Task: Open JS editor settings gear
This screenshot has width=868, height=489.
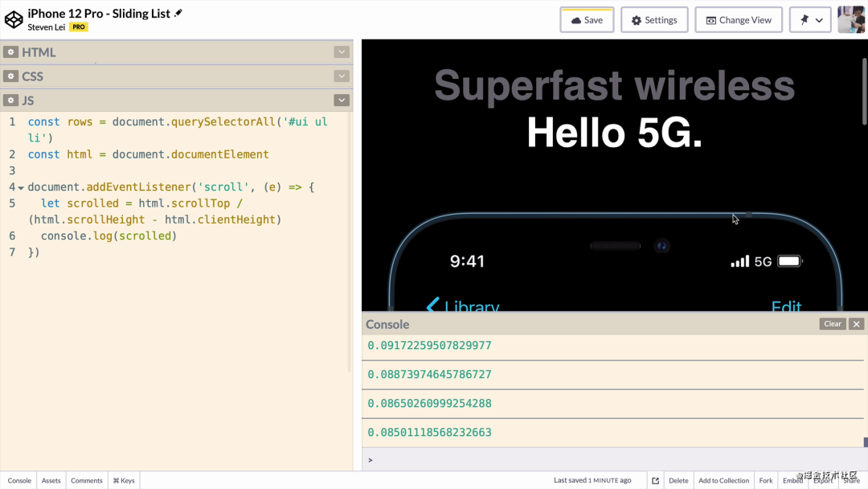Action: [10, 101]
